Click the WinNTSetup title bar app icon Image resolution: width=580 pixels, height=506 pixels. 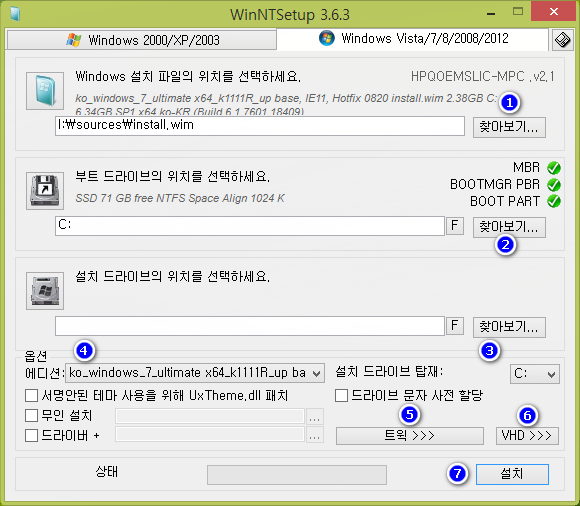coord(15,14)
